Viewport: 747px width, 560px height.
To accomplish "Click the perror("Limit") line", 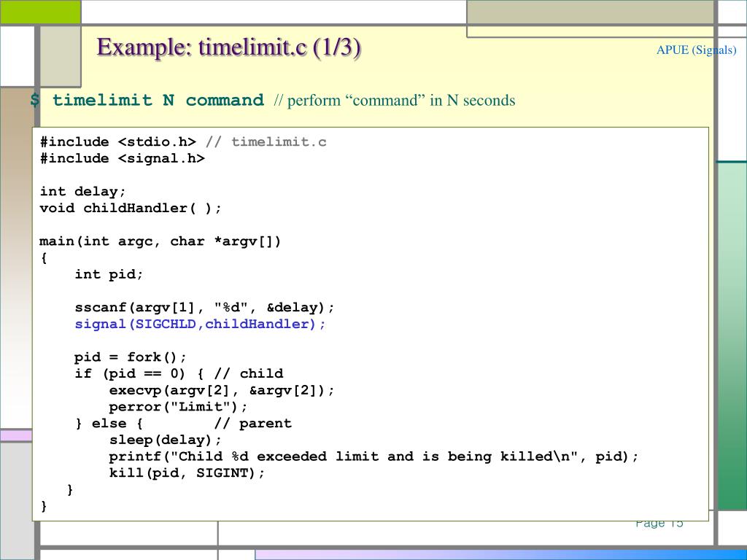I will (179, 406).
